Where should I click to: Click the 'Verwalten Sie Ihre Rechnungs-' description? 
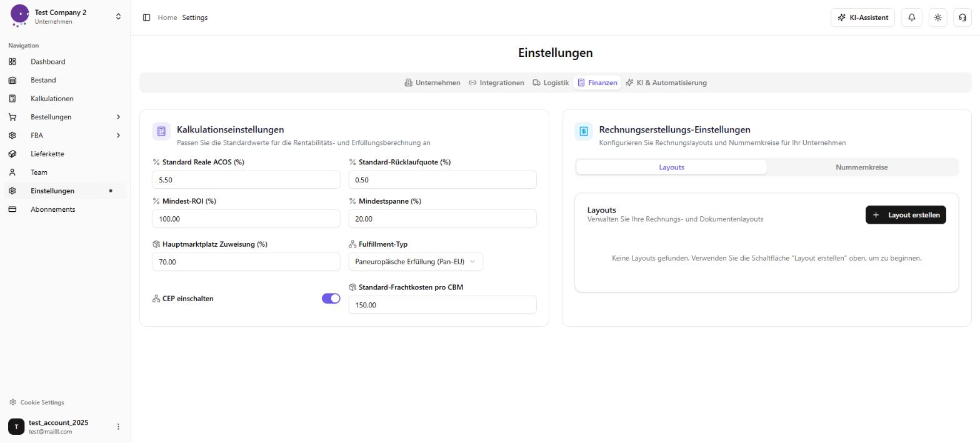[x=676, y=219]
